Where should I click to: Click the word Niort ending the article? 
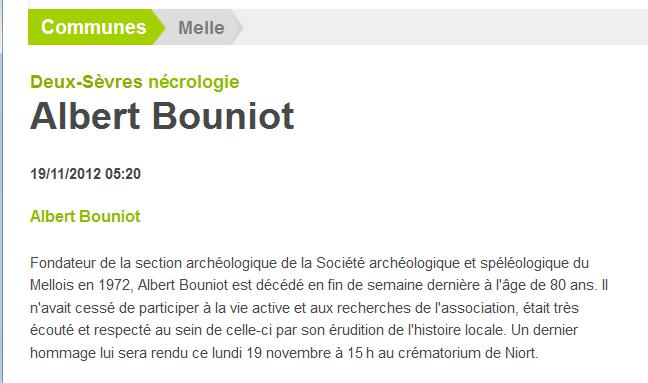click(x=520, y=353)
